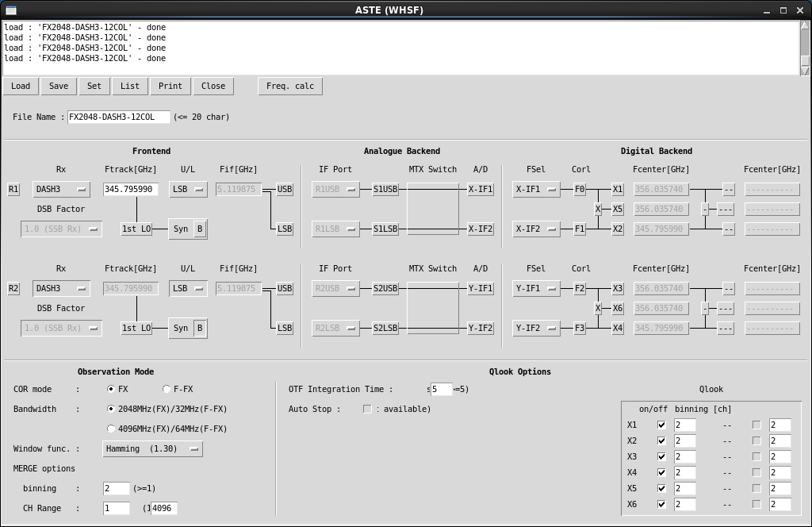Viewport: 812px width, 527px height.
Task: Click the Set button
Action: pos(94,86)
